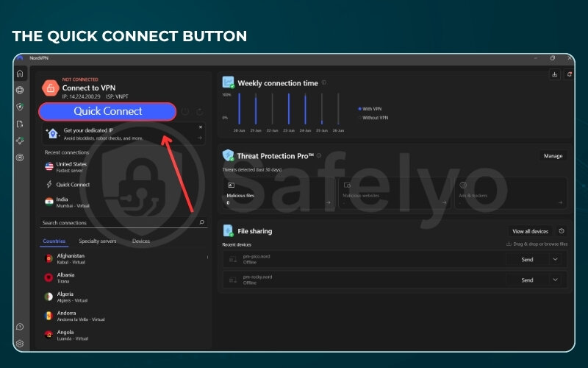
Task: Click the Manage button
Action: coord(553,156)
